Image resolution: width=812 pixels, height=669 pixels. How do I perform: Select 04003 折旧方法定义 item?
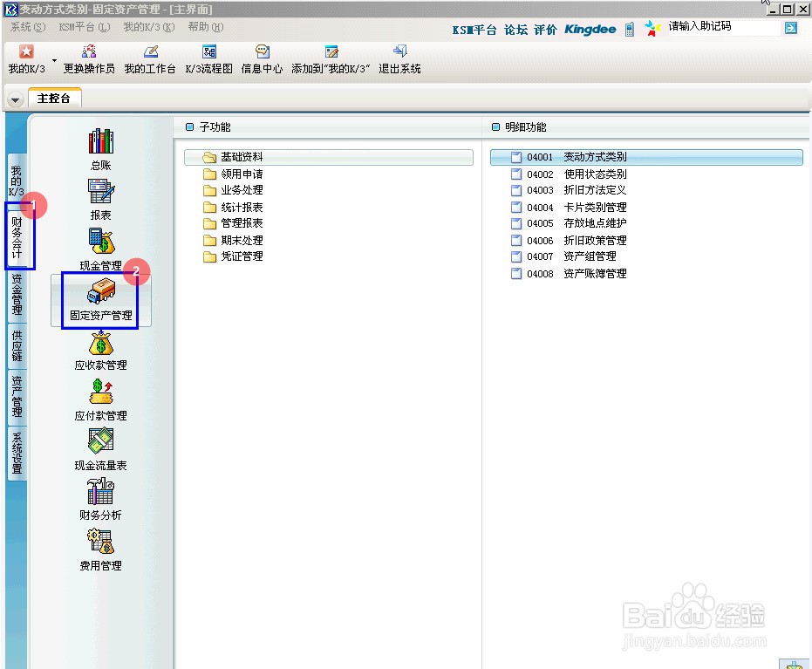[569, 190]
